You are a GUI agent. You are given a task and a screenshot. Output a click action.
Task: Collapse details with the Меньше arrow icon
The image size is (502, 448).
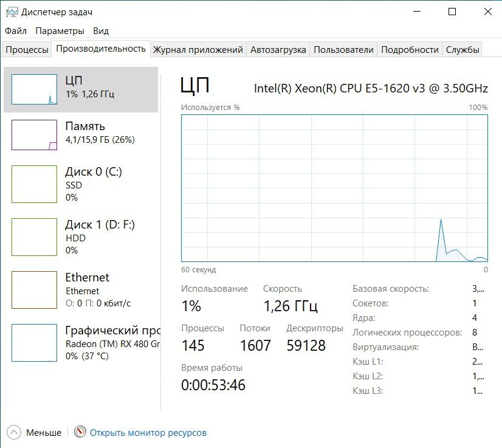14,432
